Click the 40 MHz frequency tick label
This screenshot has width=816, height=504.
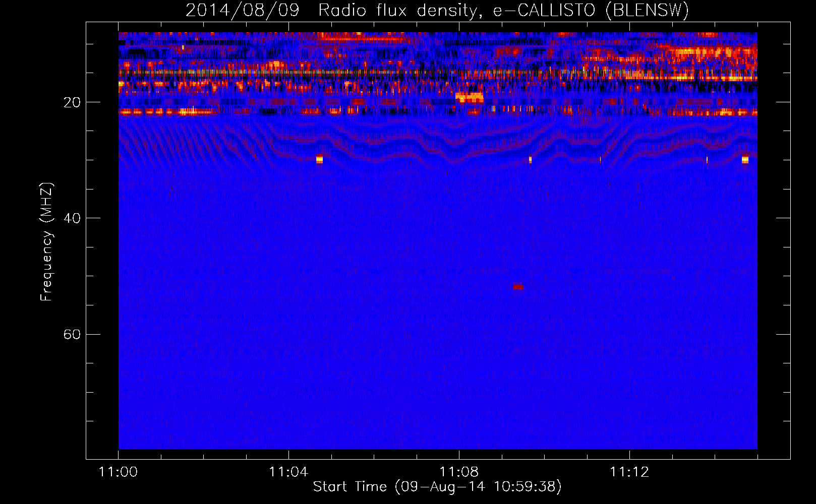72,219
